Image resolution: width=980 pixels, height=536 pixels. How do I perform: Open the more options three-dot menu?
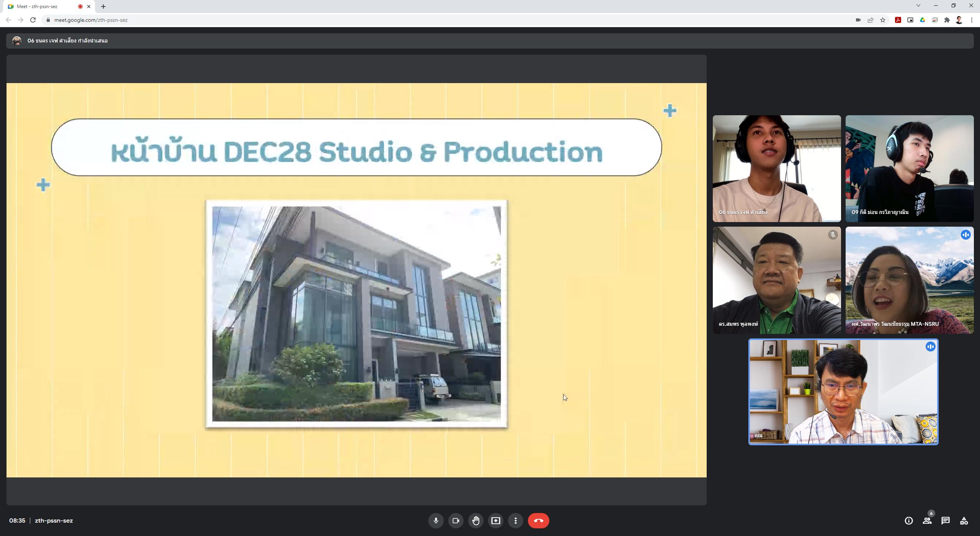click(515, 521)
